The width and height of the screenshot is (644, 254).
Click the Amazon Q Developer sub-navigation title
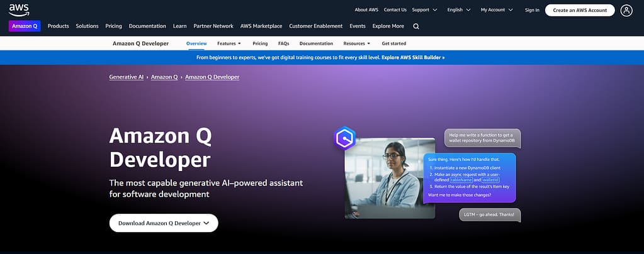tap(140, 43)
